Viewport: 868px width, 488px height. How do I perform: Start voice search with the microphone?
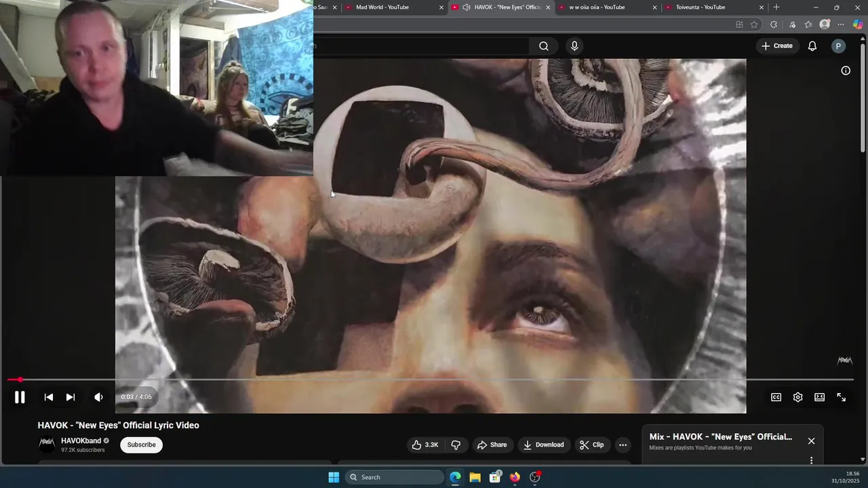[x=574, y=46]
